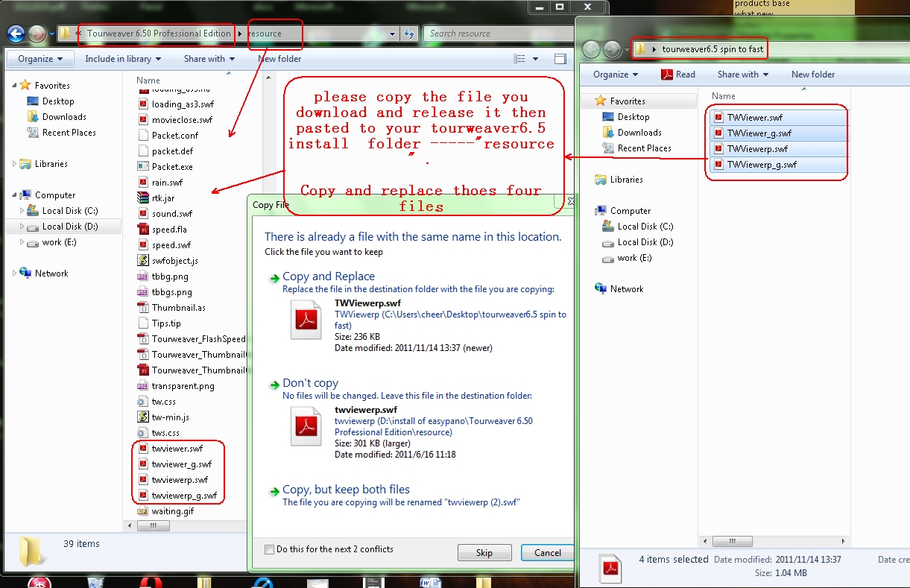The height and width of the screenshot is (588, 910).
Task: Open left address bar history dropdown
Action: (393, 34)
